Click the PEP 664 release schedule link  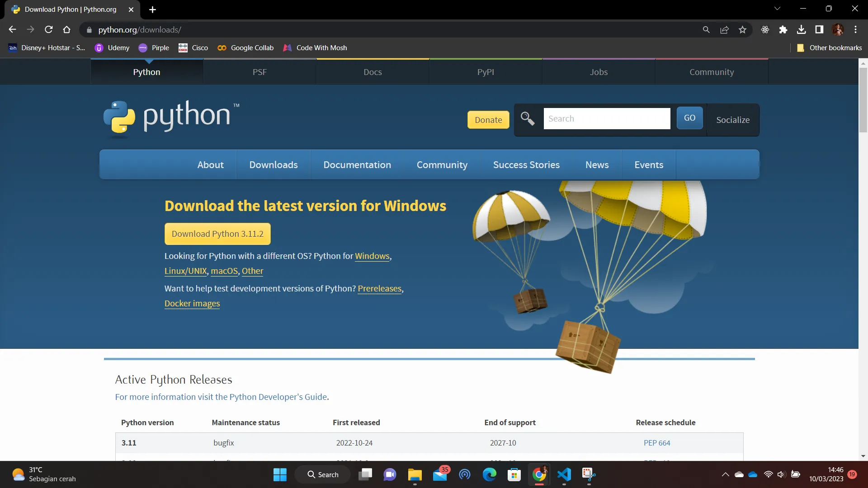(656, 443)
